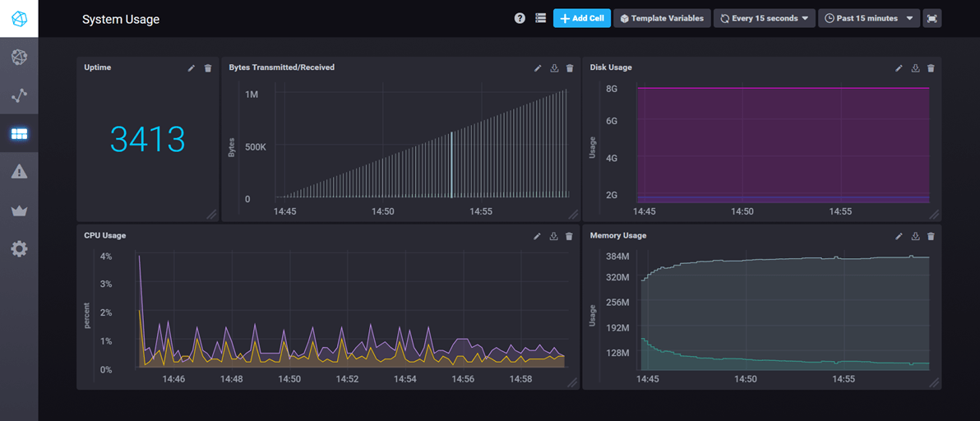
Task: Toggle the annotations list icon in the header
Action: 540,18
